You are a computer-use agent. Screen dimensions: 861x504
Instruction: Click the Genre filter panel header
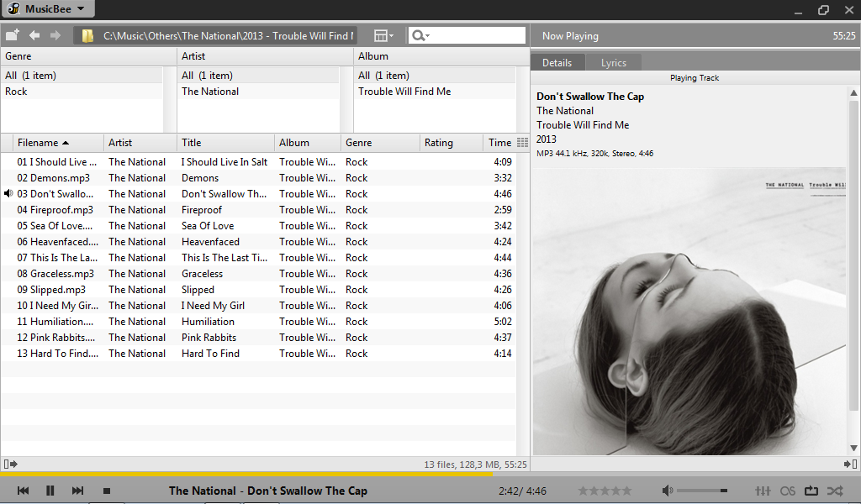[87, 56]
